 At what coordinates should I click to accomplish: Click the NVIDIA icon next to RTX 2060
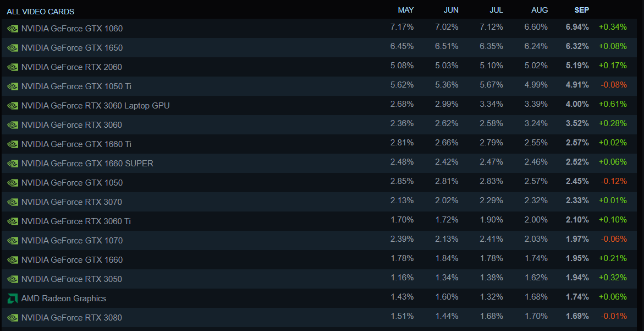tap(13, 67)
